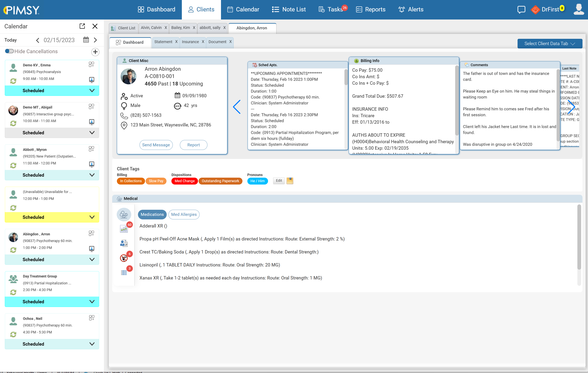Open the Select Client Data Tab dropdown
The height and width of the screenshot is (373, 588).
(550, 44)
